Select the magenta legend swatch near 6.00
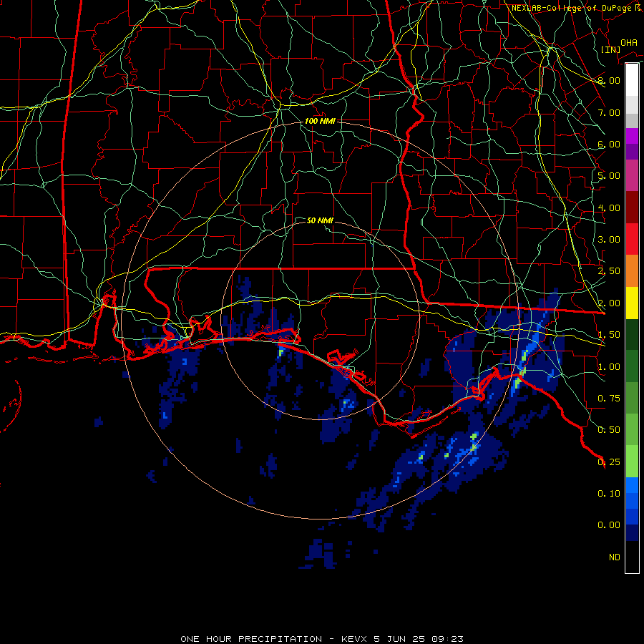The image size is (644, 644). pyautogui.click(x=632, y=136)
